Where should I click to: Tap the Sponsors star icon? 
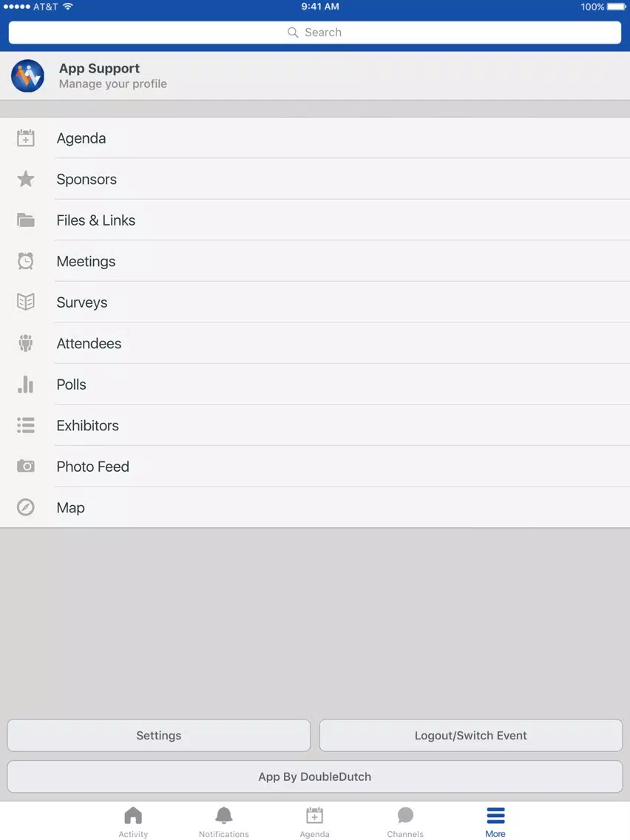(x=26, y=179)
